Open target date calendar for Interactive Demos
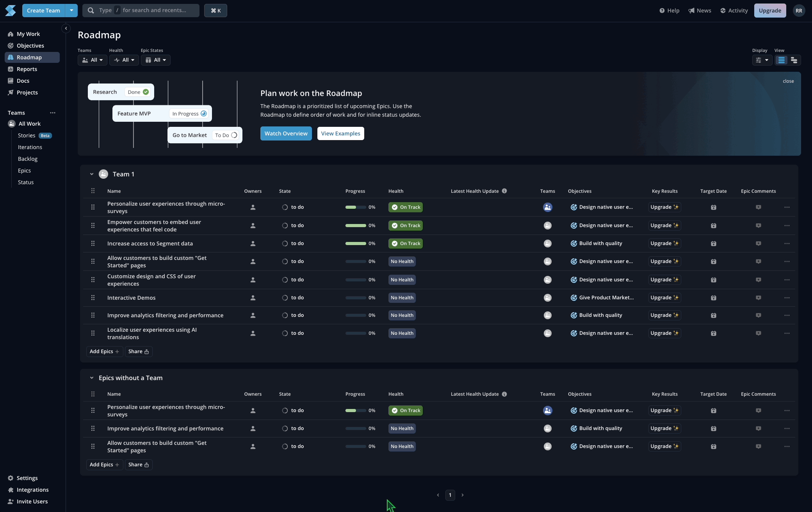The width and height of the screenshot is (812, 512). (713, 298)
